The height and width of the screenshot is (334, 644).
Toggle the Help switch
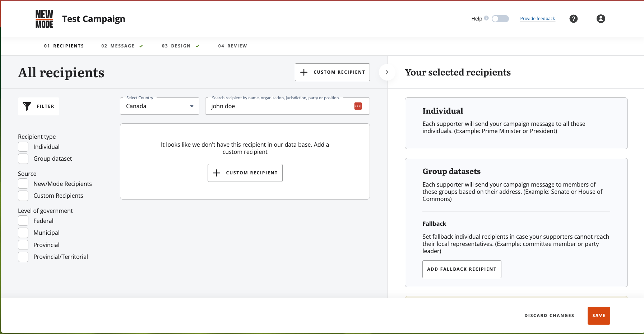click(x=500, y=19)
